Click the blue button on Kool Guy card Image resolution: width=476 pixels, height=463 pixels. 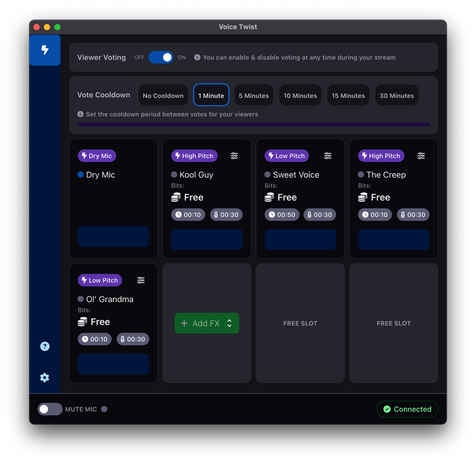click(x=207, y=240)
